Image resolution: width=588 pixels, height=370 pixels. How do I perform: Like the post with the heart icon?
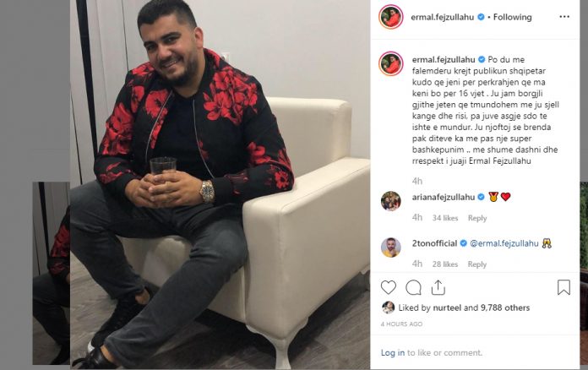[388, 287]
